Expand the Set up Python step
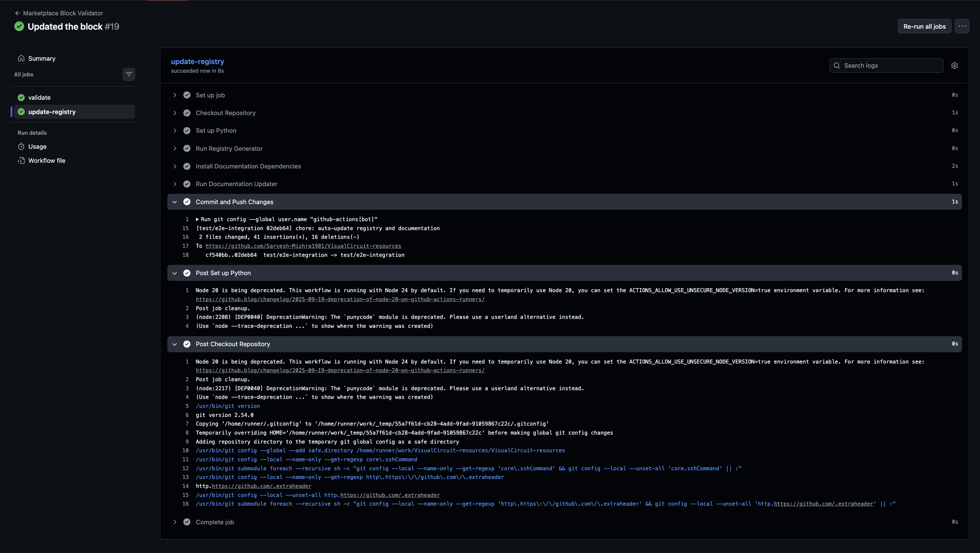The image size is (980, 553). coord(565,130)
